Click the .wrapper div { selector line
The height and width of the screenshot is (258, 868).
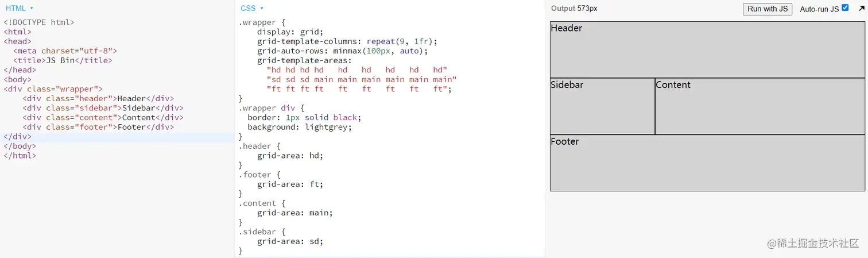(272, 108)
